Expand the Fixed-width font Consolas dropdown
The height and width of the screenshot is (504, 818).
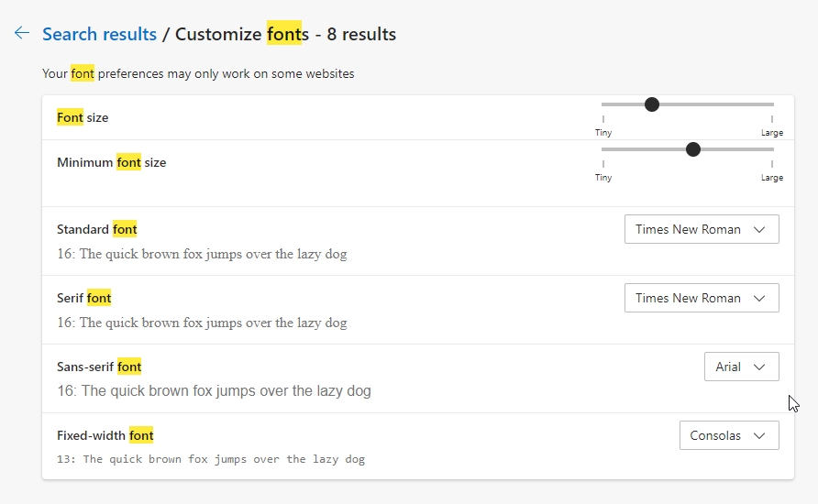(x=729, y=436)
